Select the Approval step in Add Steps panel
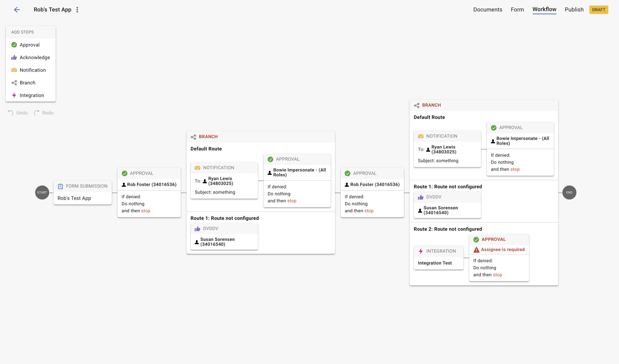The height and width of the screenshot is (364, 619). 29,44
